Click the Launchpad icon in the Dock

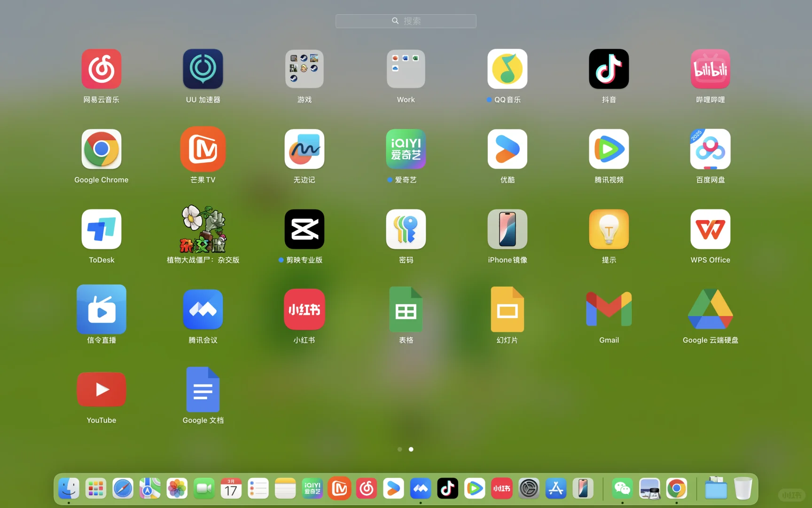(96, 489)
